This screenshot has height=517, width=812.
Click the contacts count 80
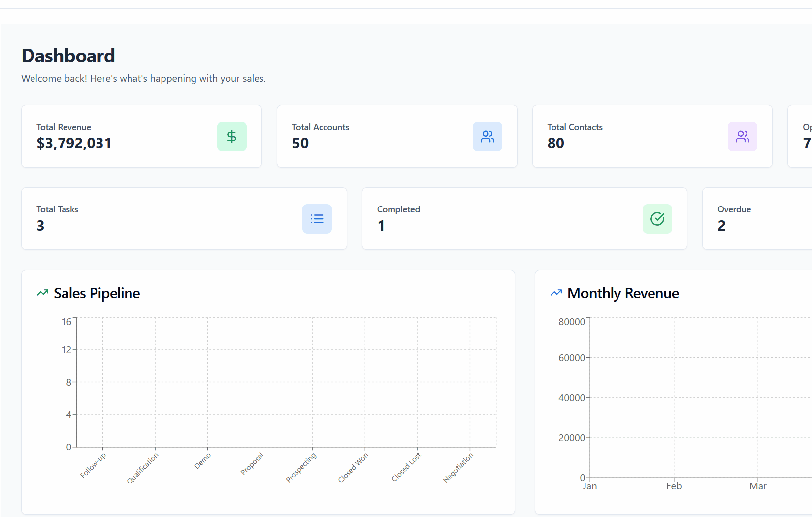[x=556, y=143]
